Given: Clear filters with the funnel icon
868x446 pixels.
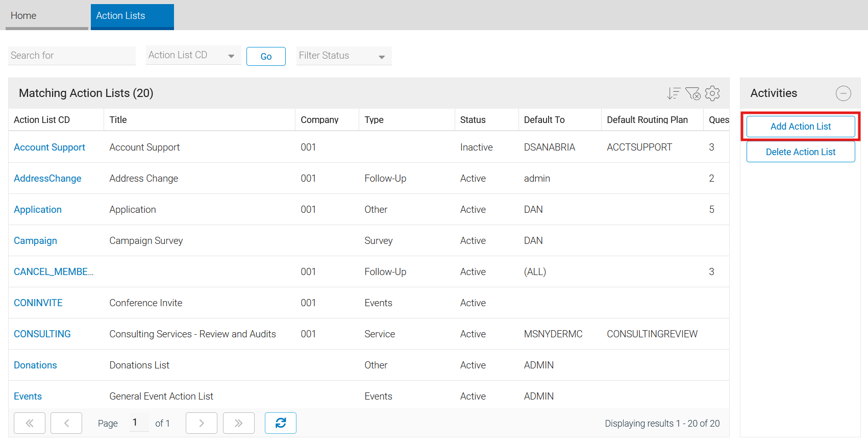Looking at the screenshot, I should (x=693, y=93).
